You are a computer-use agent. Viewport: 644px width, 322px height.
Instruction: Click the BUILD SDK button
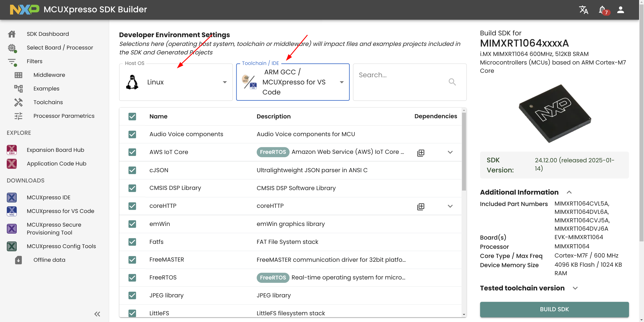(554, 309)
